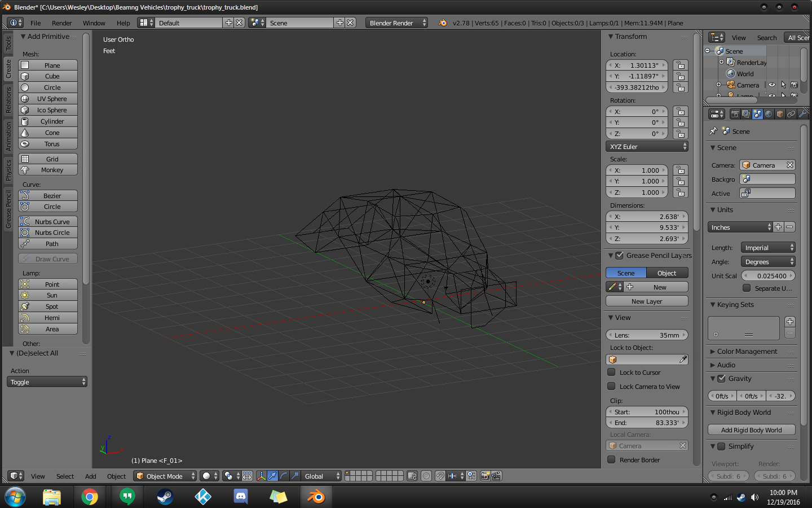The image size is (812, 508).
Task: Toggle the Gravity checkbox
Action: [x=721, y=378]
